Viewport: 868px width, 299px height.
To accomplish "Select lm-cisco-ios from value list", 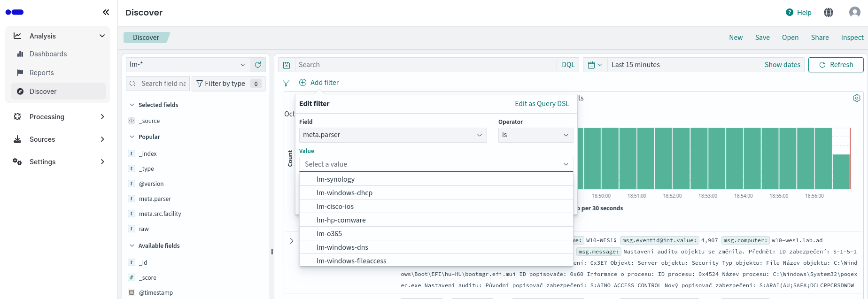I will coord(335,207).
